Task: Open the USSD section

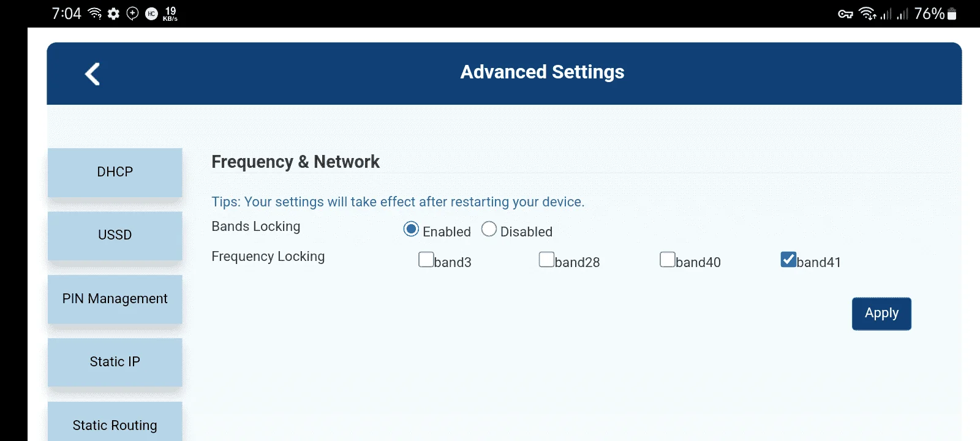Action: coord(115,236)
